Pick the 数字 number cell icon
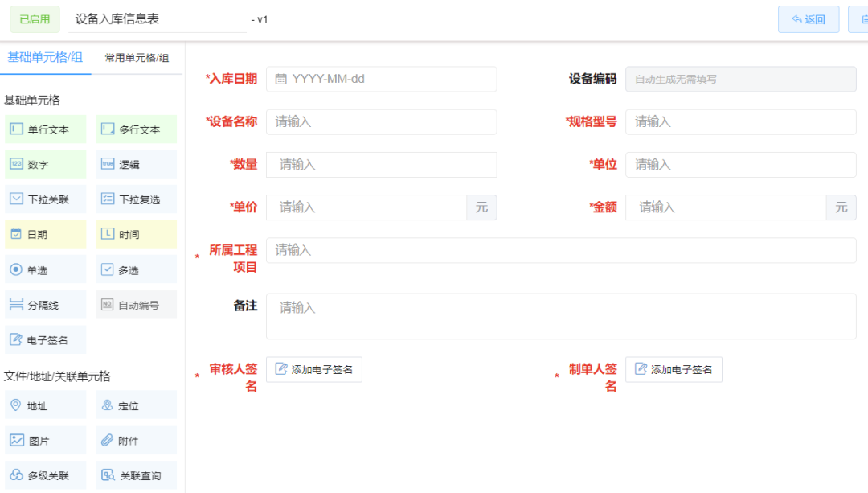Screen dimensions: 868x493 16,164
